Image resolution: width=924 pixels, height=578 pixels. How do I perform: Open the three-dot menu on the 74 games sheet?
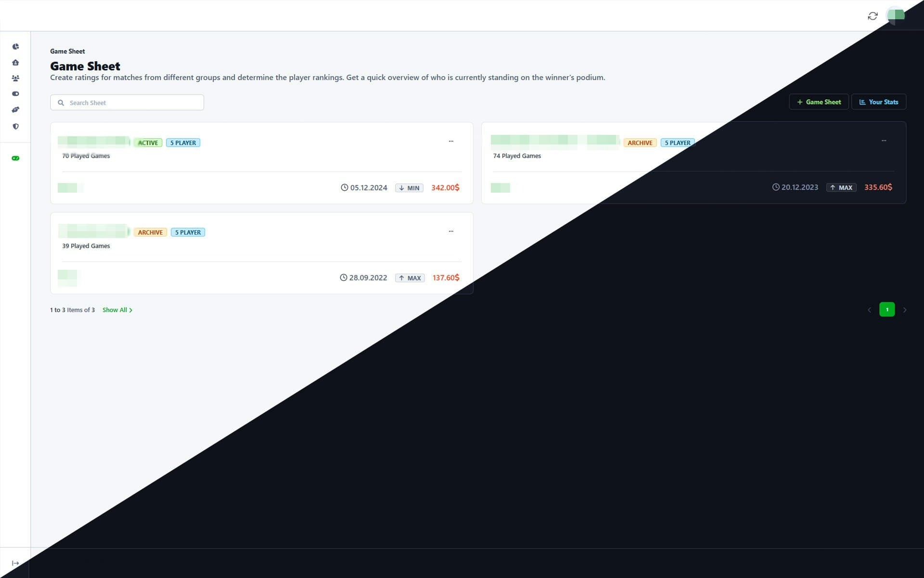(884, 140)
